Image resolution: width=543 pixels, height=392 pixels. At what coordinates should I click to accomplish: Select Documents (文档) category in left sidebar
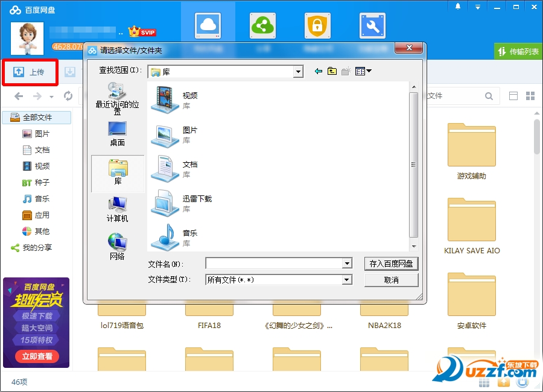pyautogui.click(x=36, y=150)
